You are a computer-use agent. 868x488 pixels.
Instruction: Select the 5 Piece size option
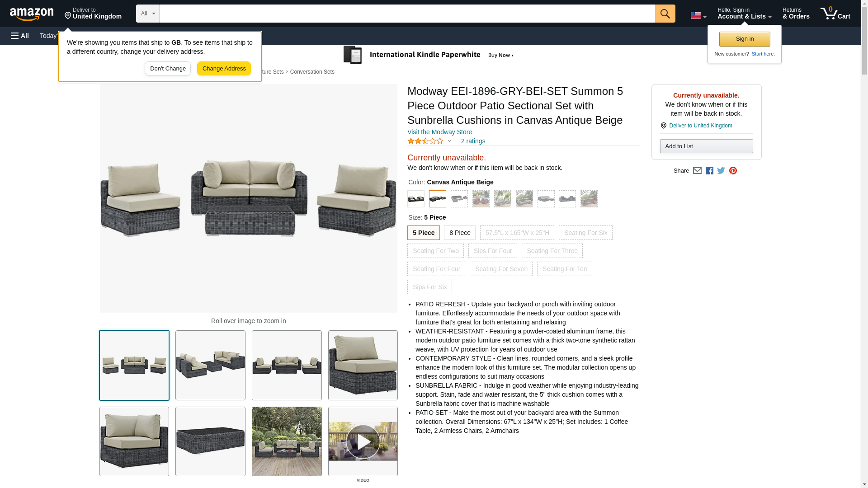(x=424, y=233)
